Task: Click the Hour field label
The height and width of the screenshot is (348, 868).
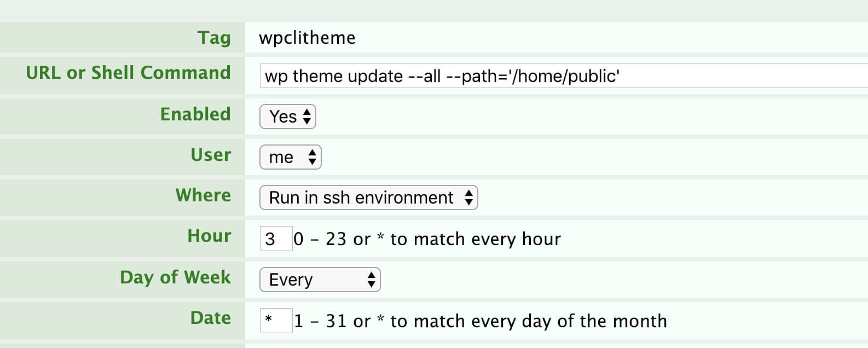Action: tap(209, 236)
